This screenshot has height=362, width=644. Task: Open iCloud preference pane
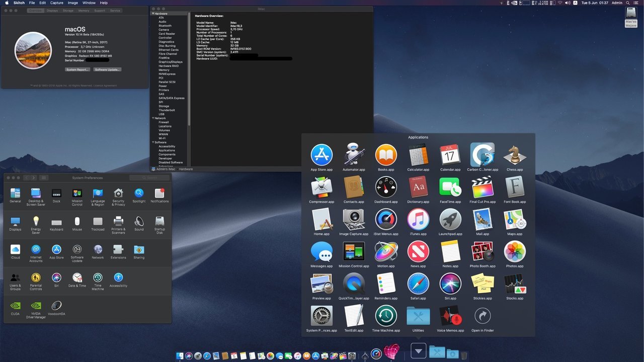pos(15,252)
